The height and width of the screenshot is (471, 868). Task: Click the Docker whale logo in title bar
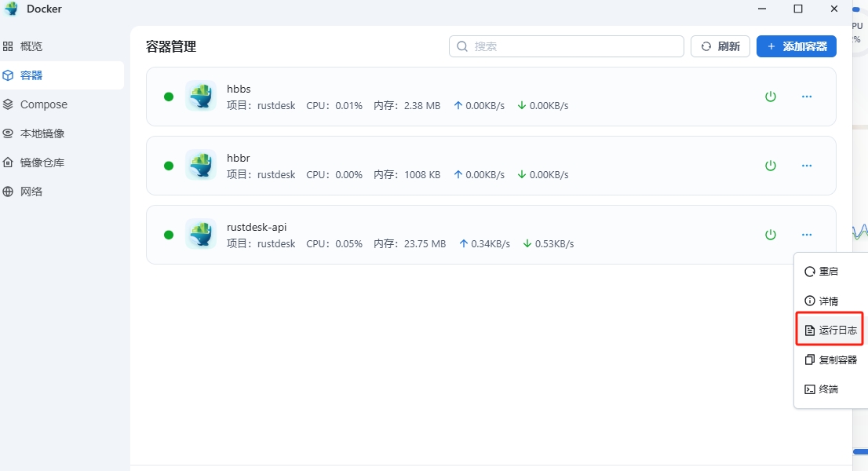[x=11, y=9]
